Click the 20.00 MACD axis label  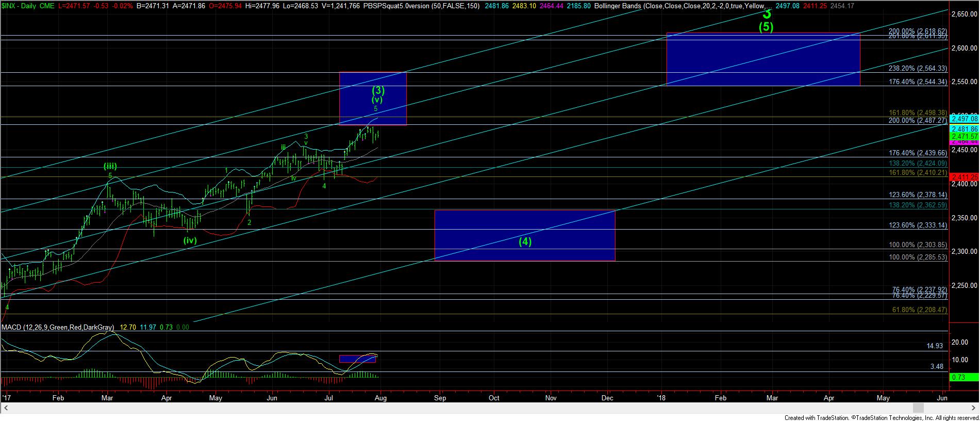coord(959,342)
